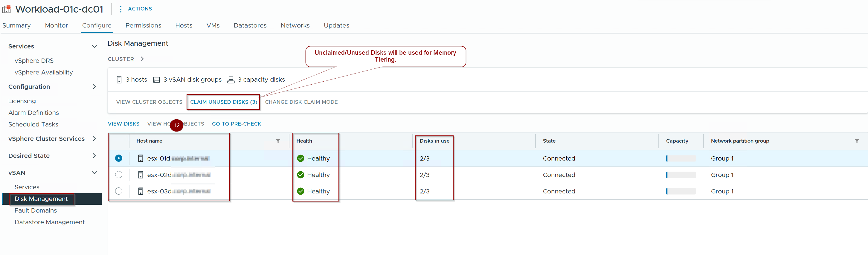Open the Network partition group filter icon
This screenshot has width=868, height=255.
click(857, 141)
